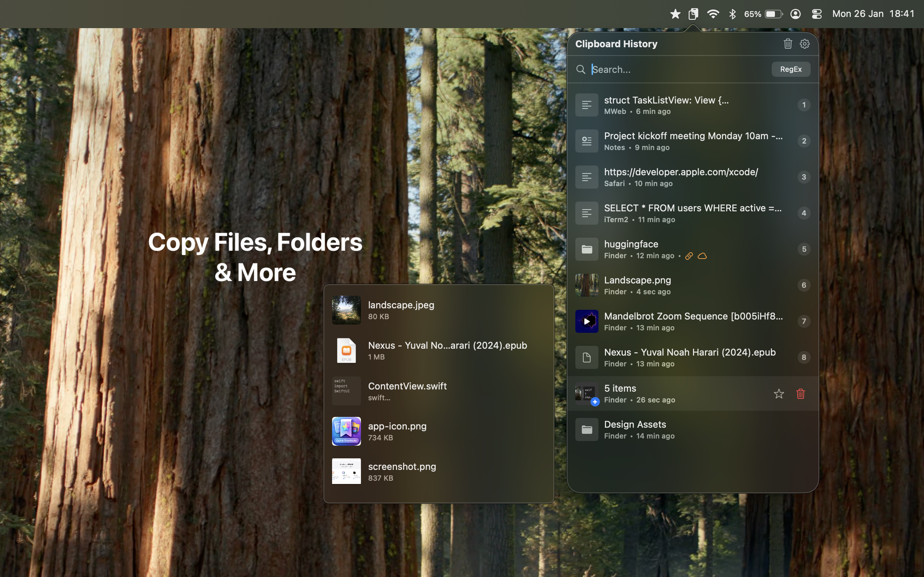Viewport: 924px width, 577px height.
Task: Click the file icon beside Nexus epub entry
Action: pos(587,357)
